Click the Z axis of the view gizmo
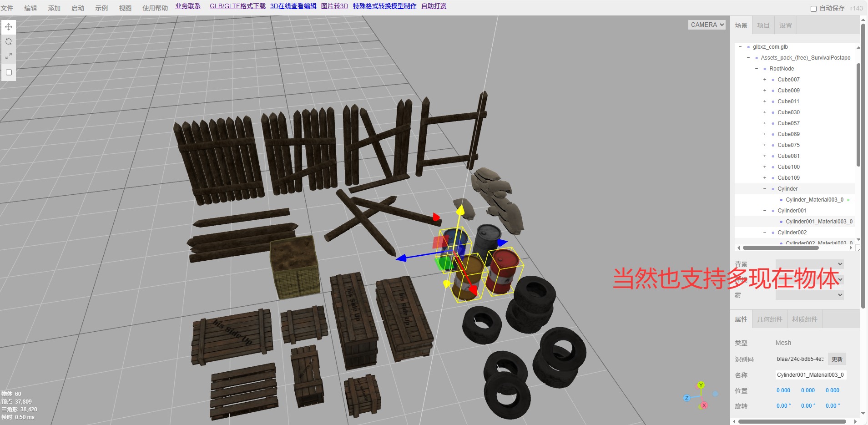The image size is (868, 425). [x=687, y=398]
